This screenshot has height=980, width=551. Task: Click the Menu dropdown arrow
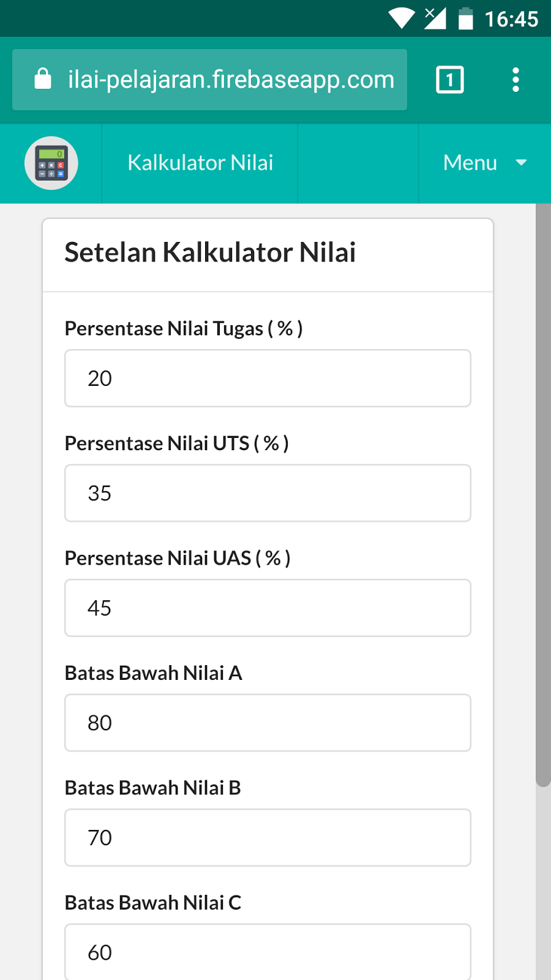[522, 163]
